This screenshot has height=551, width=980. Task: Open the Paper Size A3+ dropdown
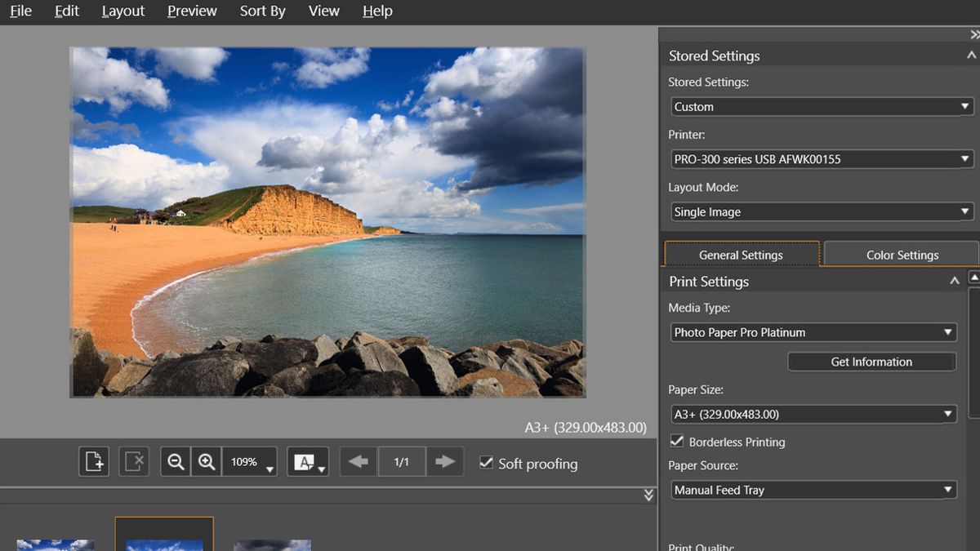pyautogui.click(x=813, y=414)
